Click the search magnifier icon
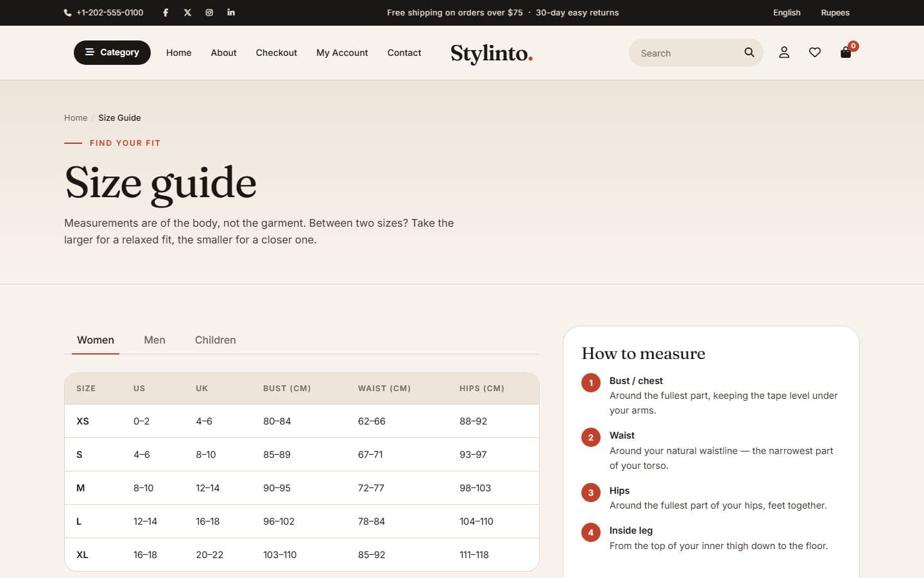Screen dimensions: 924x578 coord(749,53)
